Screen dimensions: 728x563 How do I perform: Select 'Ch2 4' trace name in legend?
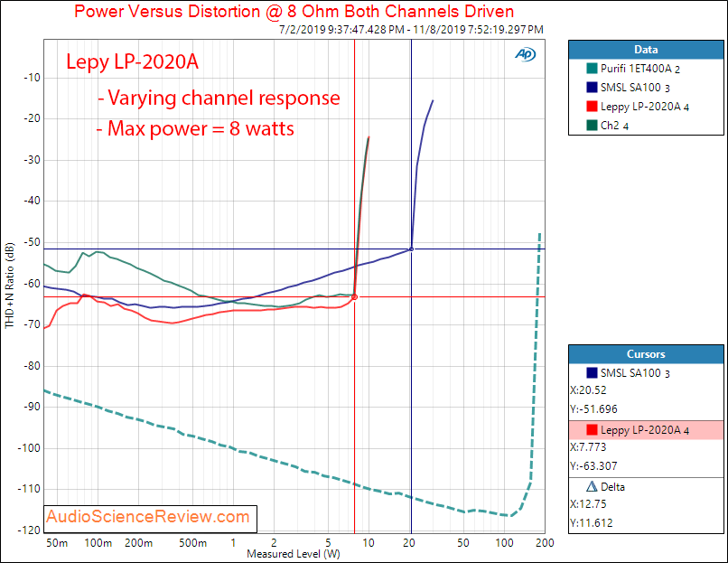click(615, 126)
